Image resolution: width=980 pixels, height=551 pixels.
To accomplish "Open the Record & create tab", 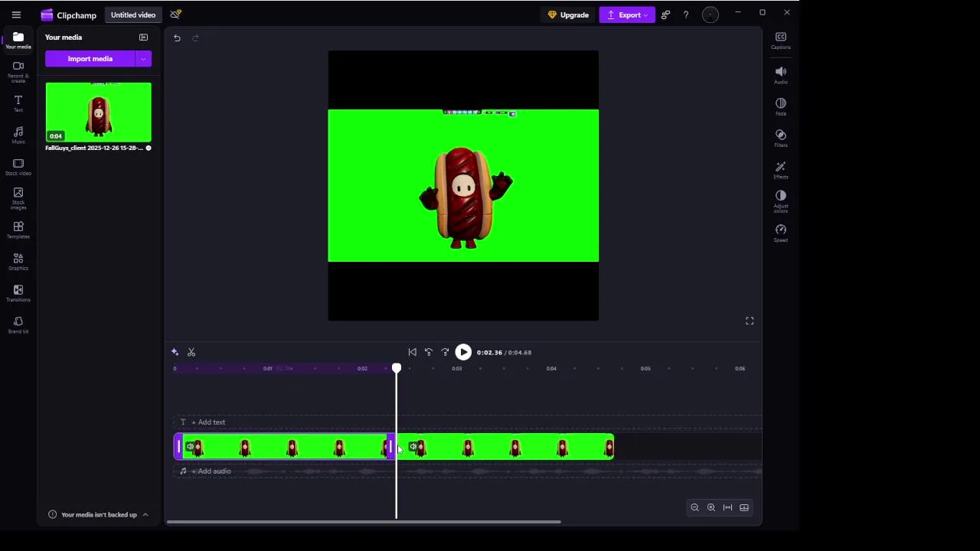I will 18,72.
